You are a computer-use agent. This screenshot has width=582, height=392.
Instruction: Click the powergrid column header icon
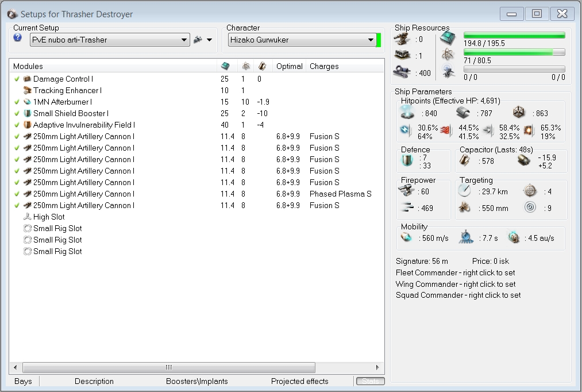pyautogui.click(x=245, y=66)
